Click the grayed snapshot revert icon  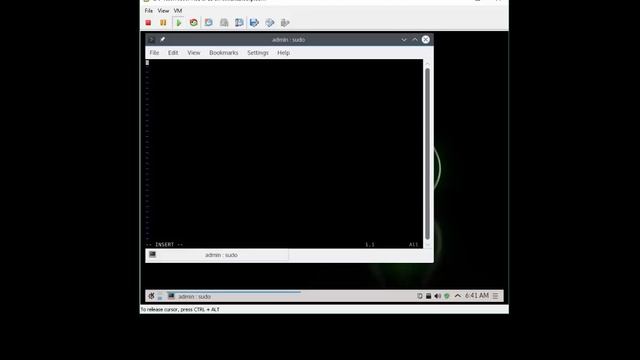224,22
